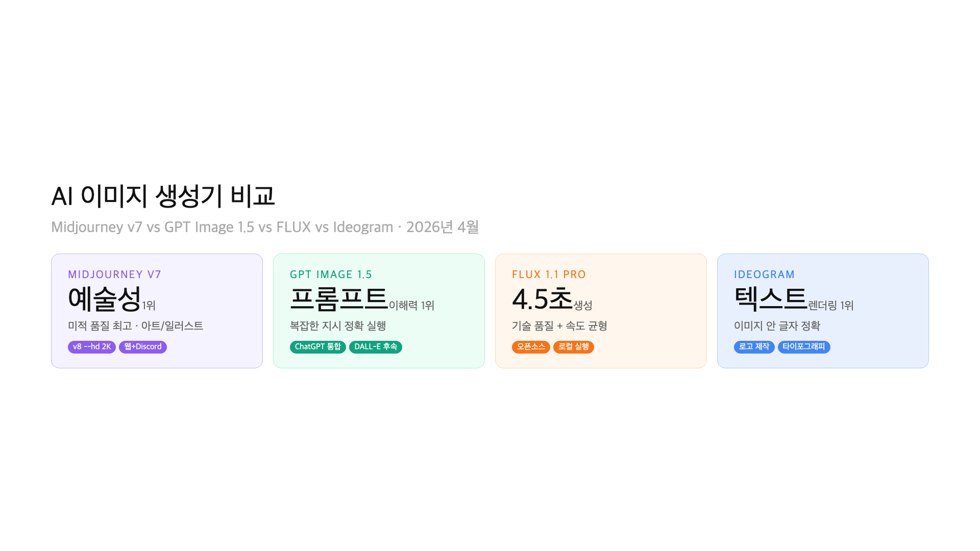Click the subtitle mentioning '2026년 4월'
This screenshot has width=980, height=551.
pos(265,227)
